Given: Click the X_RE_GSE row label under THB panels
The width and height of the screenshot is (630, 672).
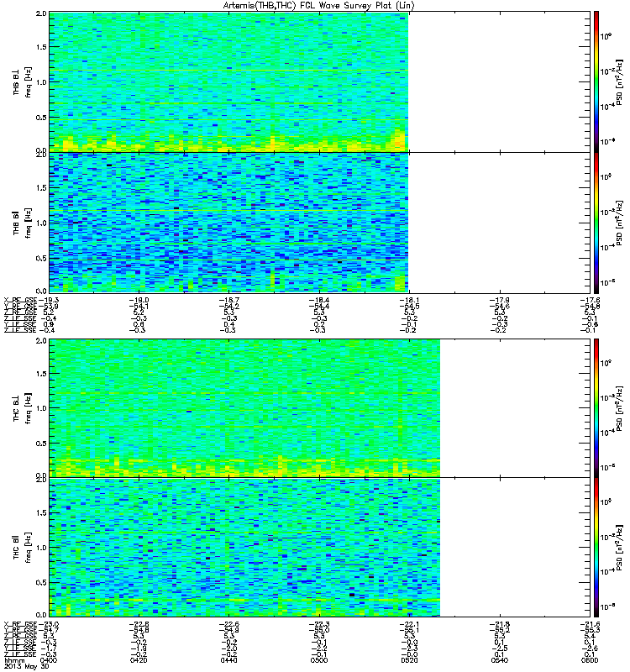Looking at the screenshot, I should coord(20,300).
